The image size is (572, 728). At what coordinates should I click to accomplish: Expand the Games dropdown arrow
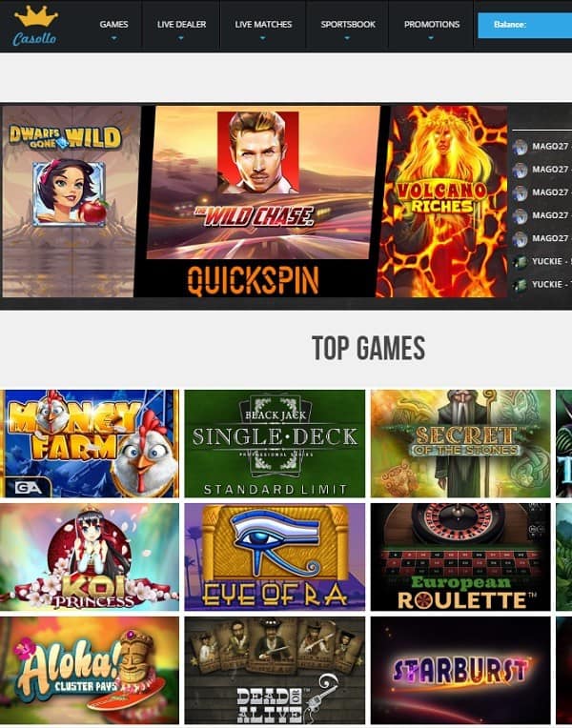113,38
